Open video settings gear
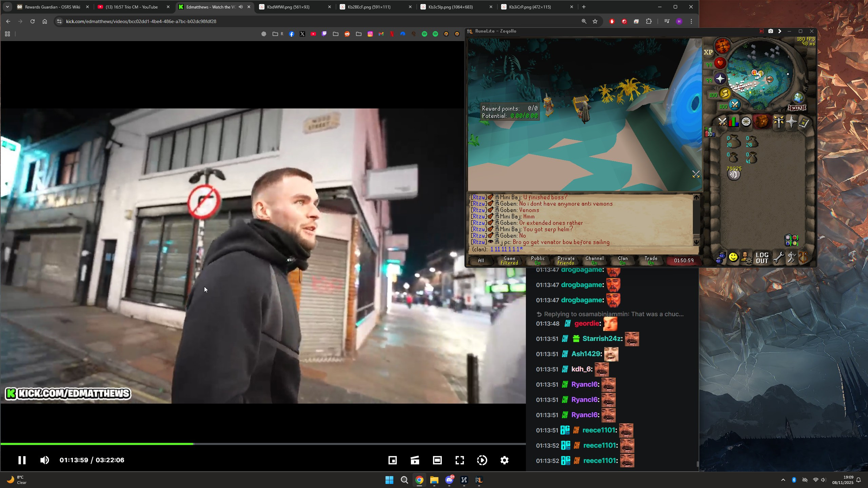 504,460
